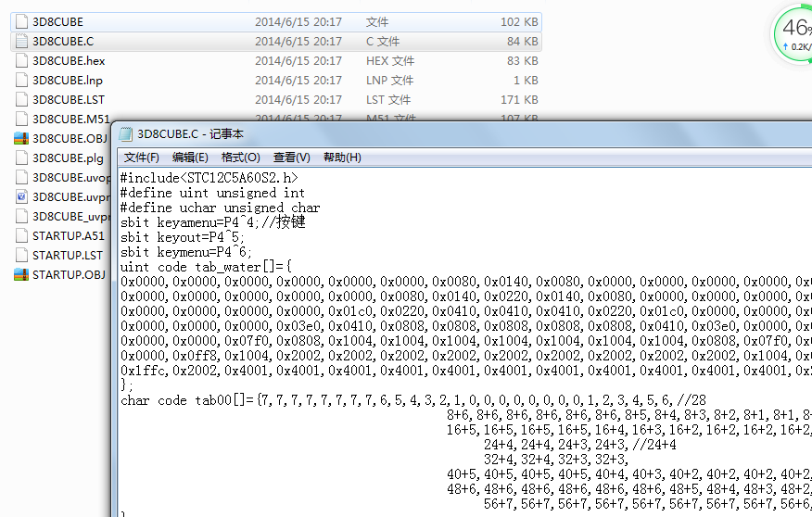Click the 83 KB size cell
The width and height of the screenshot is (812, 517).
click(x=523, y=61)
